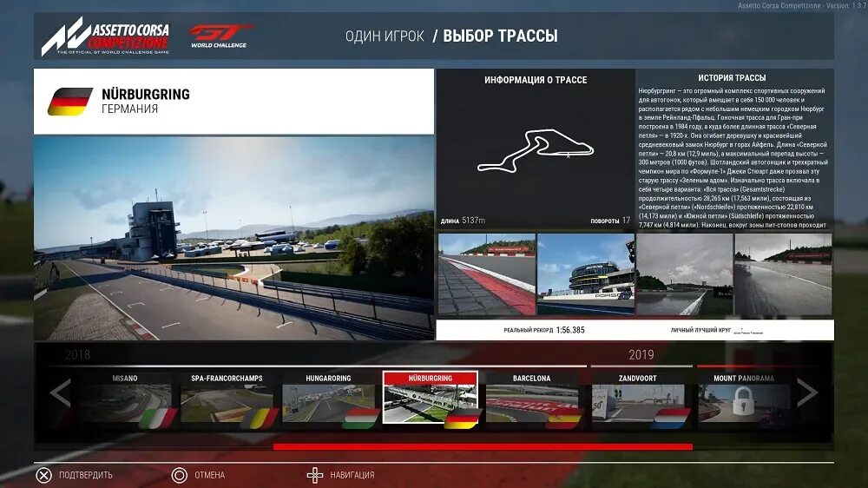Click the 2019 season label
868x488 pixels.
[641, 354]
